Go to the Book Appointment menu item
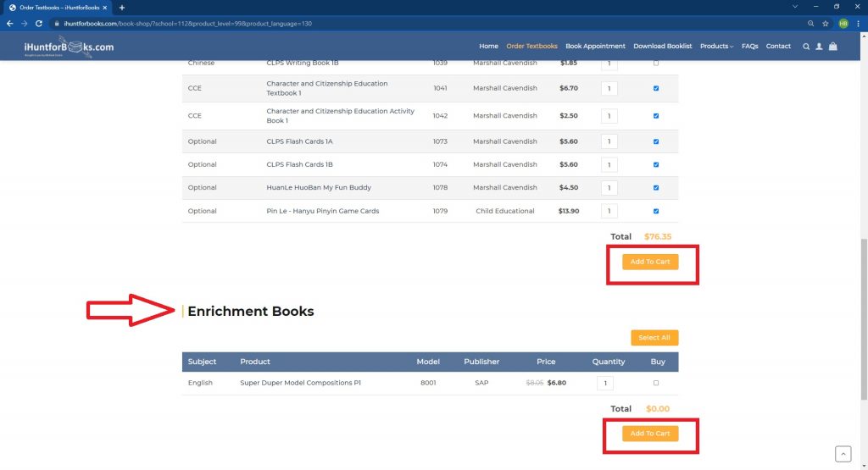 [595, 47]
